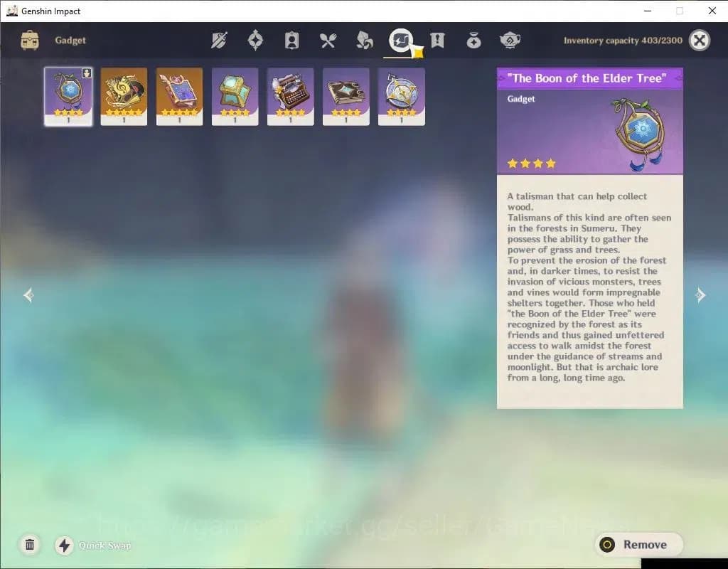728x569 pixels.
Task: Open the Food inventory tab
Action: [328, 41]
